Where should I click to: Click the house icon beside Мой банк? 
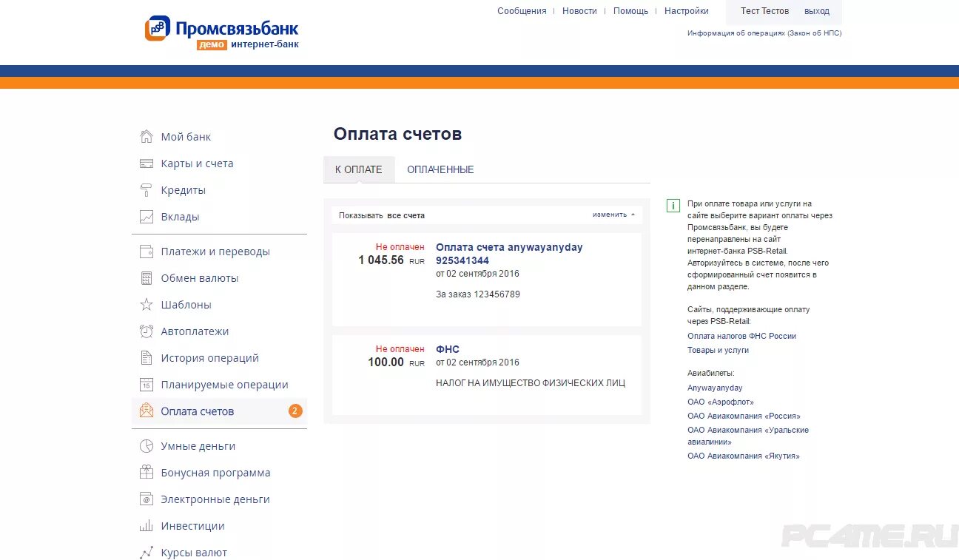tap(147, 136)
